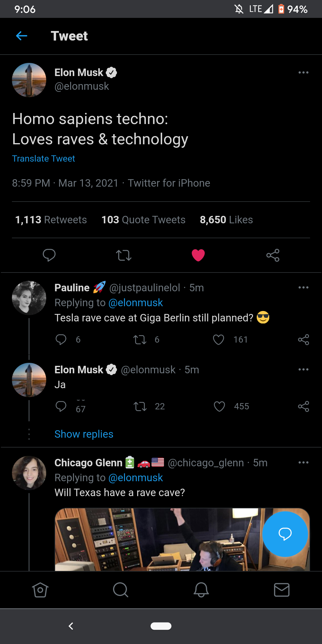The image size is (322, 644).
Task: Retweet the Homo sapiens techno tweet
Action: click(x=124, y=255)
